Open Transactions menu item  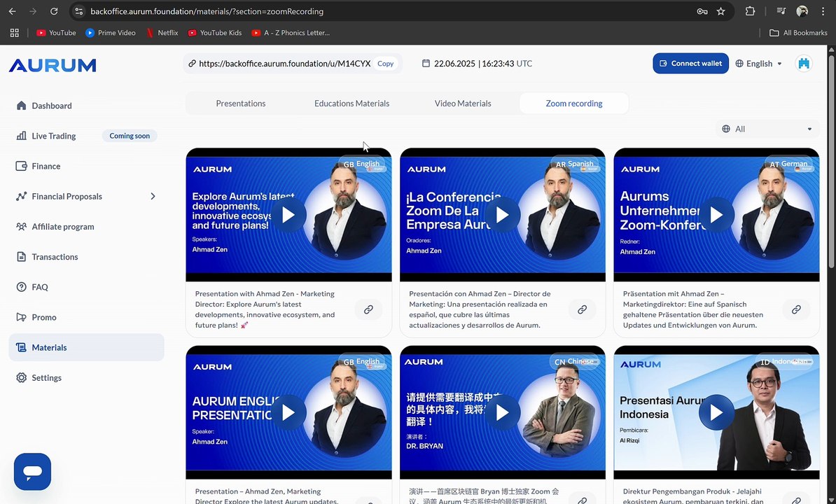click(x=86, y=257)
